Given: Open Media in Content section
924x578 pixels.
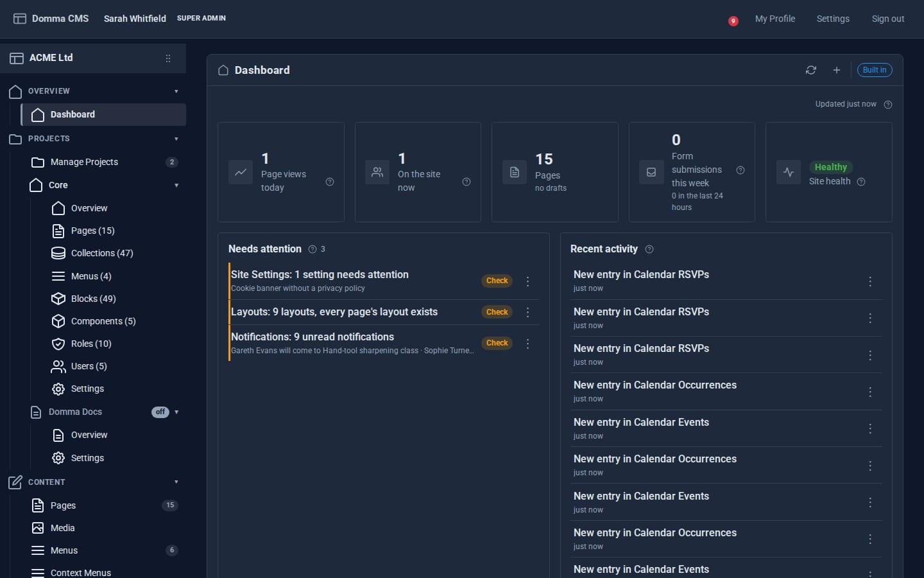Looking at the screenshot, I should (63, 528).
